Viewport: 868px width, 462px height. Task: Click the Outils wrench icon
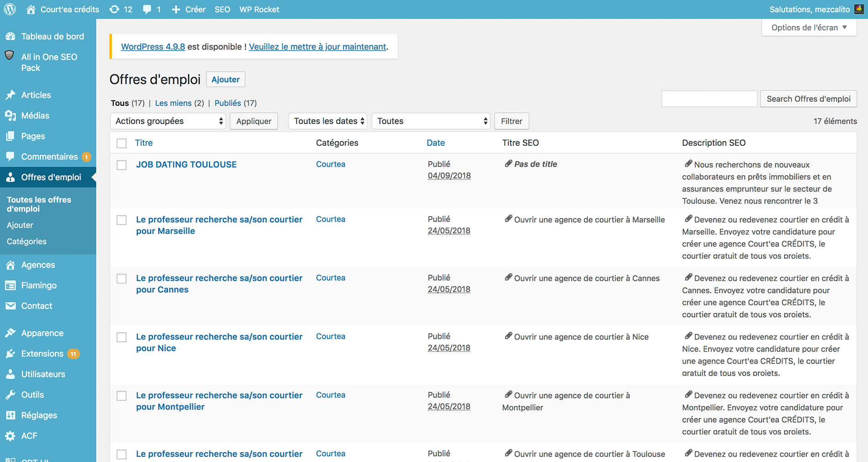(10, 394)
